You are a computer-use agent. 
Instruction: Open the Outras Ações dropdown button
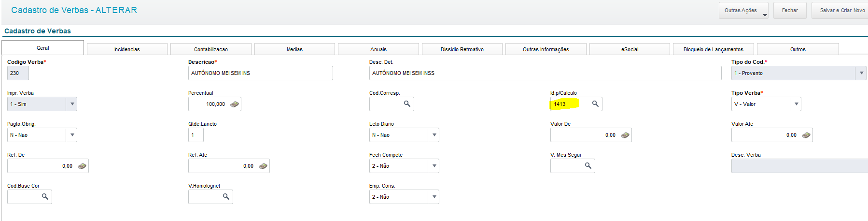[x=744, y=10]
